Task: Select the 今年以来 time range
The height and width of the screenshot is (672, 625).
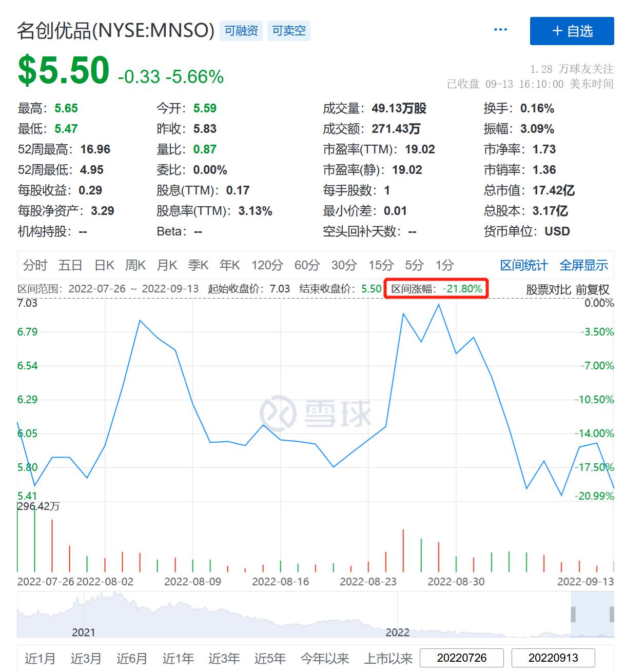Action: click(325, 658)
